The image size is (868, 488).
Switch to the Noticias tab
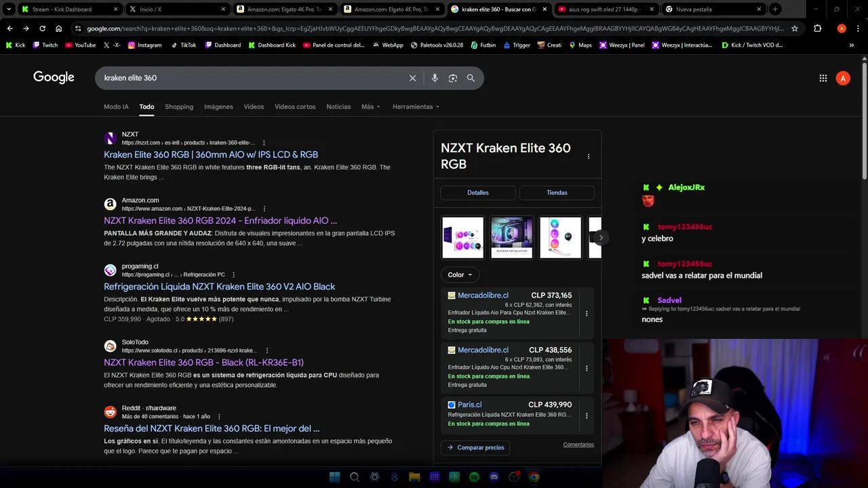[x=338, y=106]
